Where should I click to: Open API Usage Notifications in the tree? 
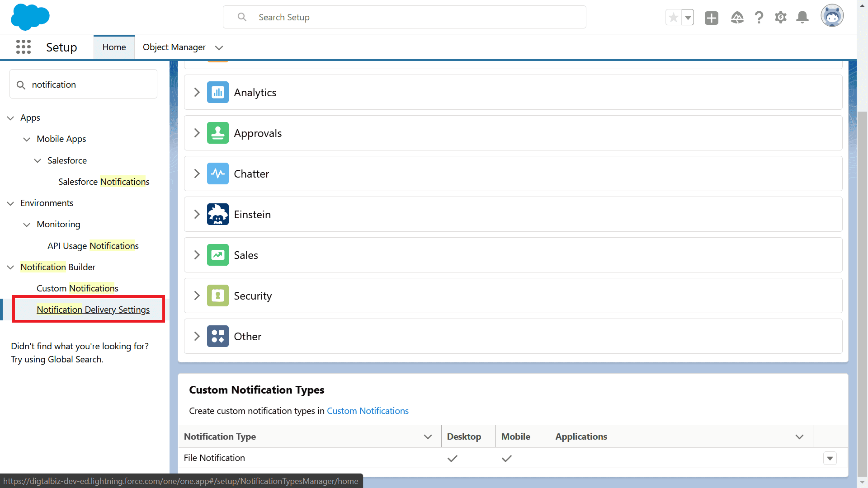(x=93, y=246)
